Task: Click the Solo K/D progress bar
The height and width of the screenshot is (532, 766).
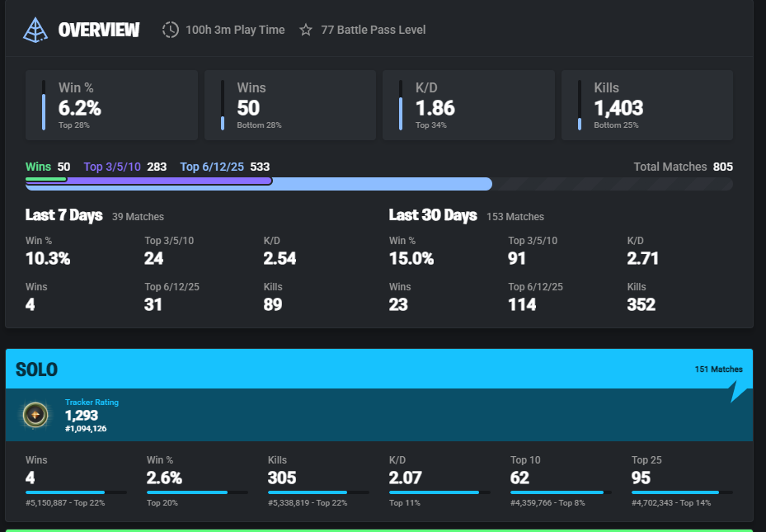Action: 439,492
